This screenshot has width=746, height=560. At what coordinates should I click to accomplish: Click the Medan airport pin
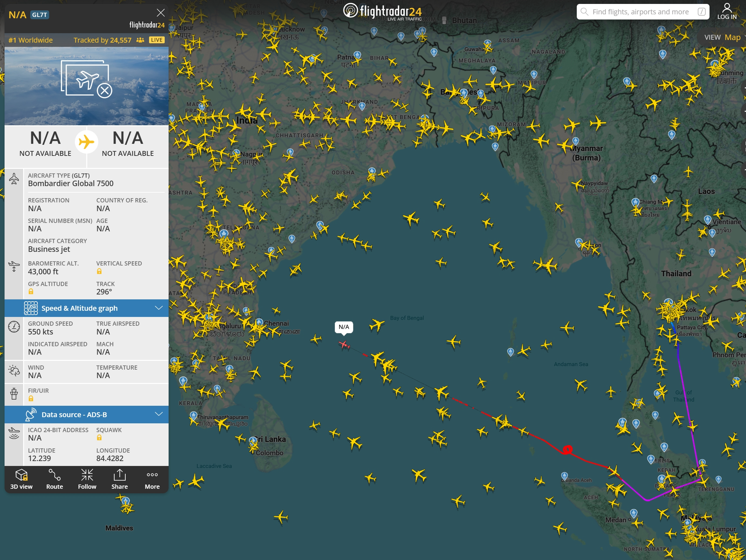[634, 513]
